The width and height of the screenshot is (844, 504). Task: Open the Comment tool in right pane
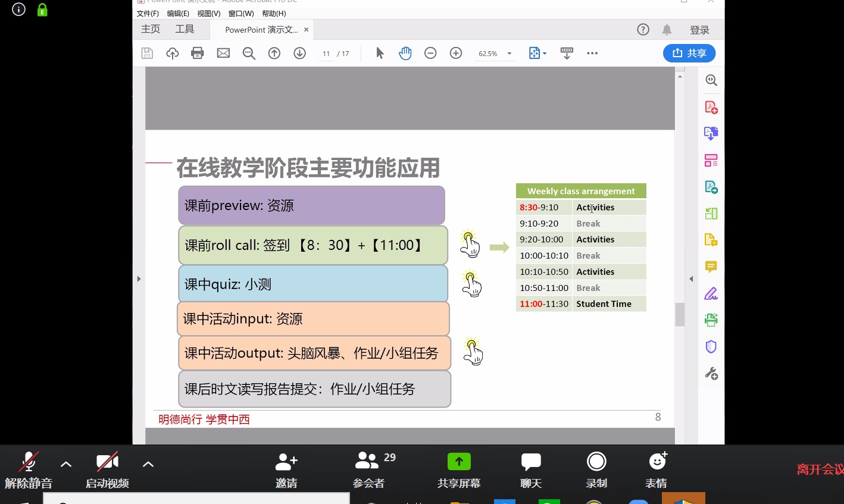tap(711, 267)
